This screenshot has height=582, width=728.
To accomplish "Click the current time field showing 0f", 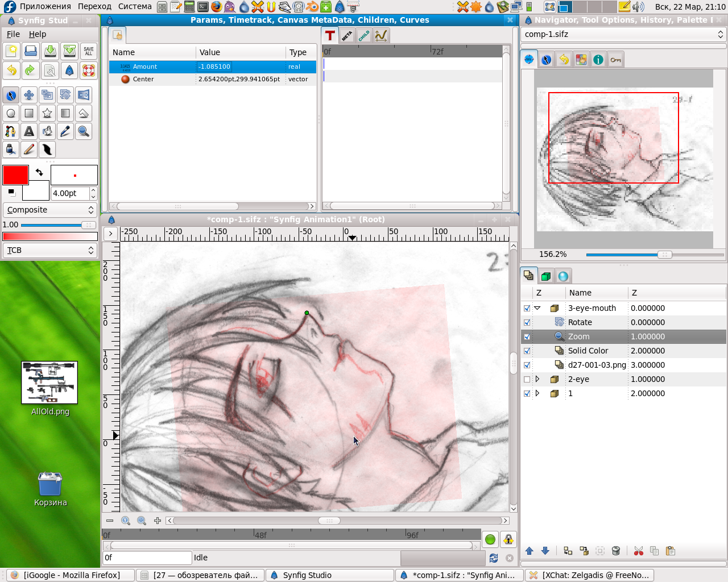I will (x=147, y=558).
